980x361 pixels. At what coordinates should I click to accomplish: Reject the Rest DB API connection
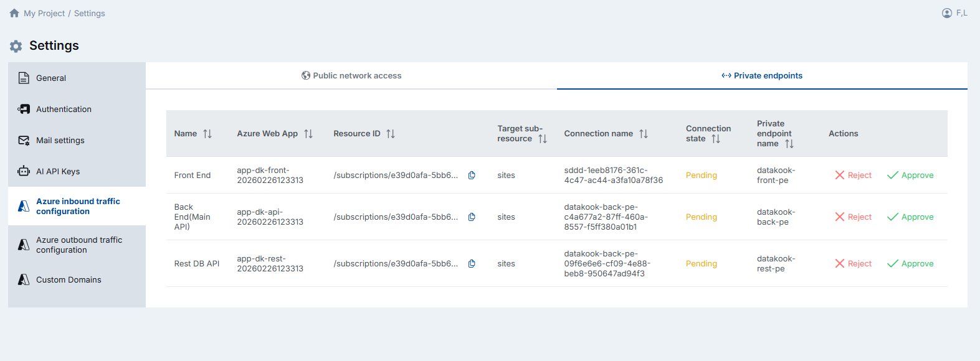tap(853, 263)
